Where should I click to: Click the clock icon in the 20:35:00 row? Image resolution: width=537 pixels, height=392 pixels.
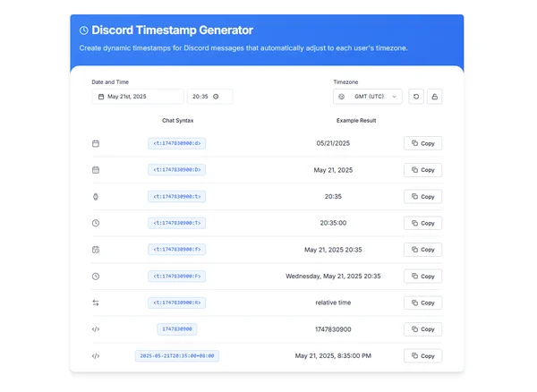(96, 223)
